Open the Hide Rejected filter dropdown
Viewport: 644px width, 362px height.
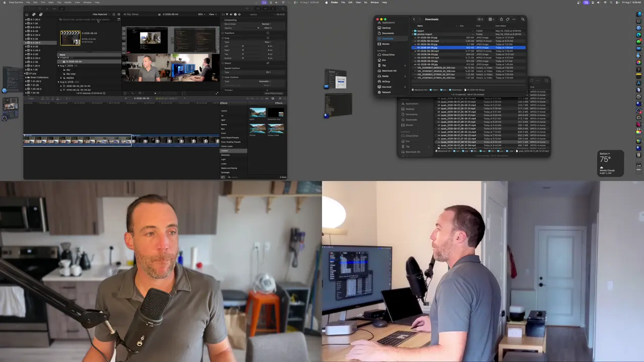pyautogui.click(x=100, y=15)
